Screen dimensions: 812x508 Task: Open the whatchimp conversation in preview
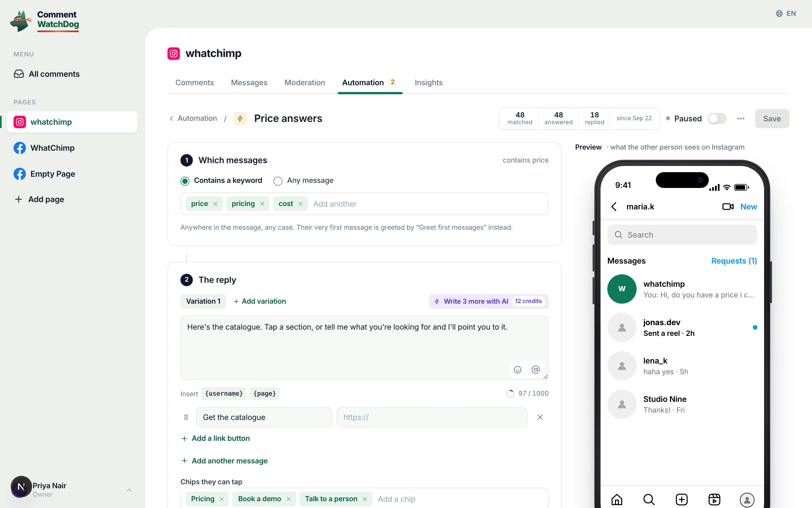(682, 289)
